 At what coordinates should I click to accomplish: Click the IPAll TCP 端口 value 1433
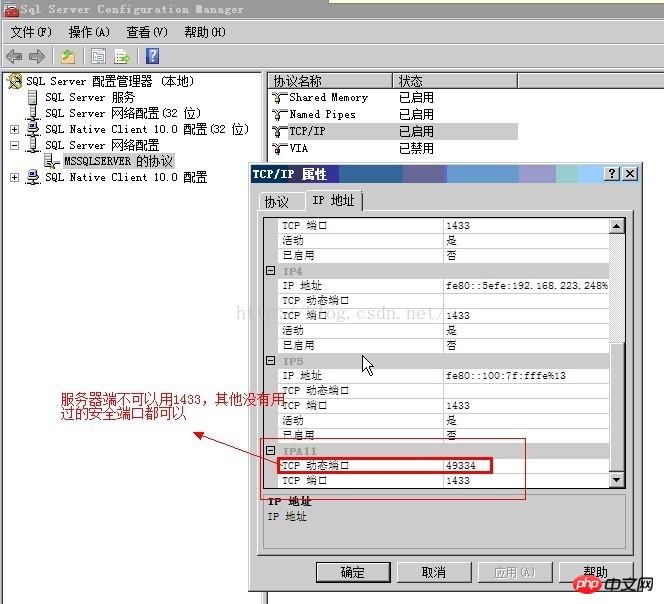click(526, 481)
